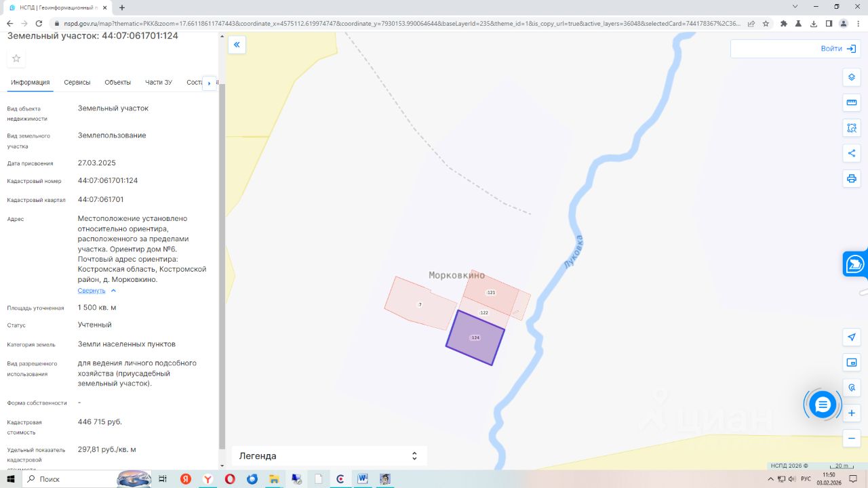Open the Windows Start menu
The image size is (868, 488).
pos(10,479)
